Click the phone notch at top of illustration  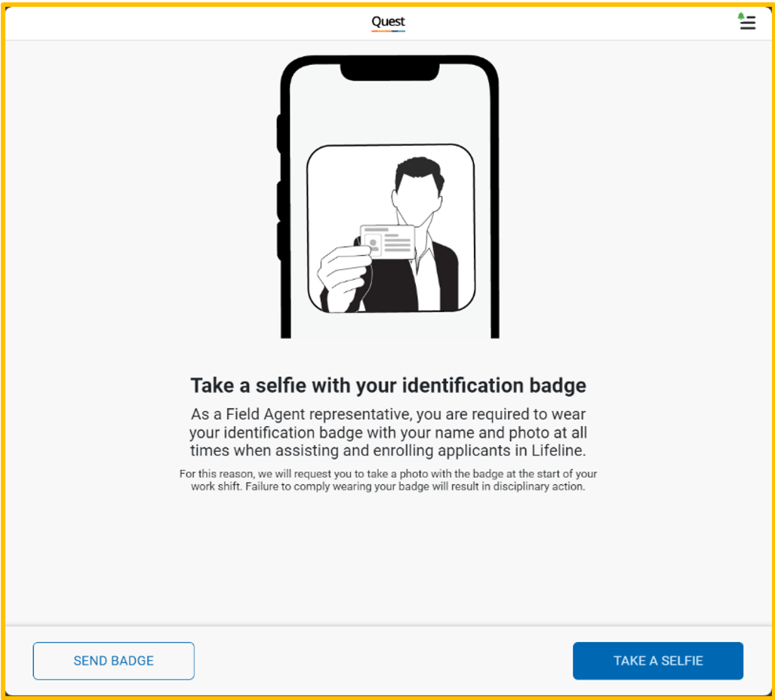point(390,71)
